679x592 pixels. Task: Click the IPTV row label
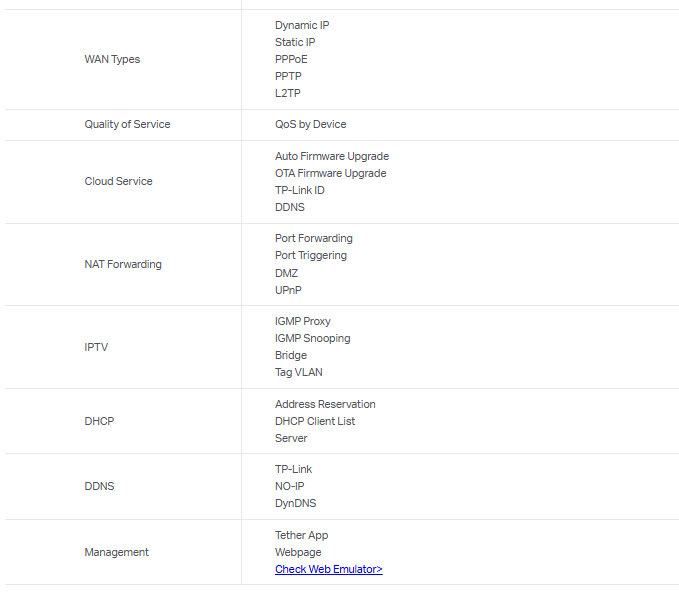click(96, 347)
